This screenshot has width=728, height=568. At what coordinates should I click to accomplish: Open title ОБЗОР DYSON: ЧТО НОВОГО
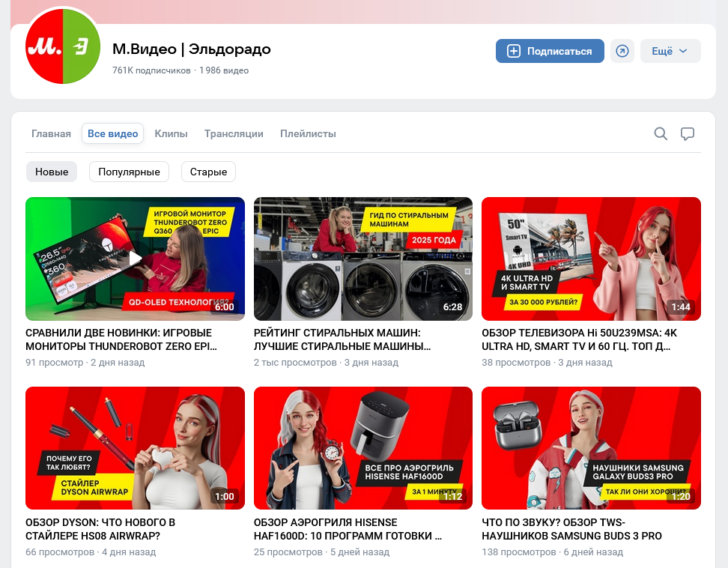click(x=100, y=529)
